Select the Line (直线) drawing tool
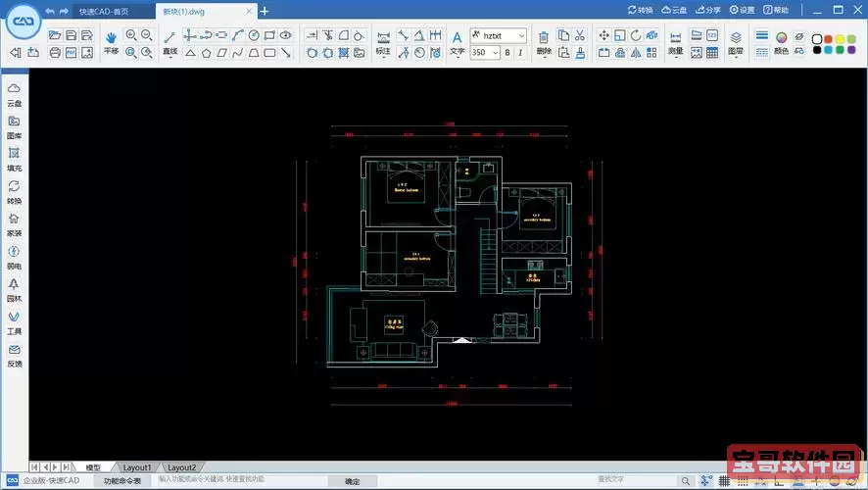This screenshot has width=868, height=490. (x=169, y=38)
